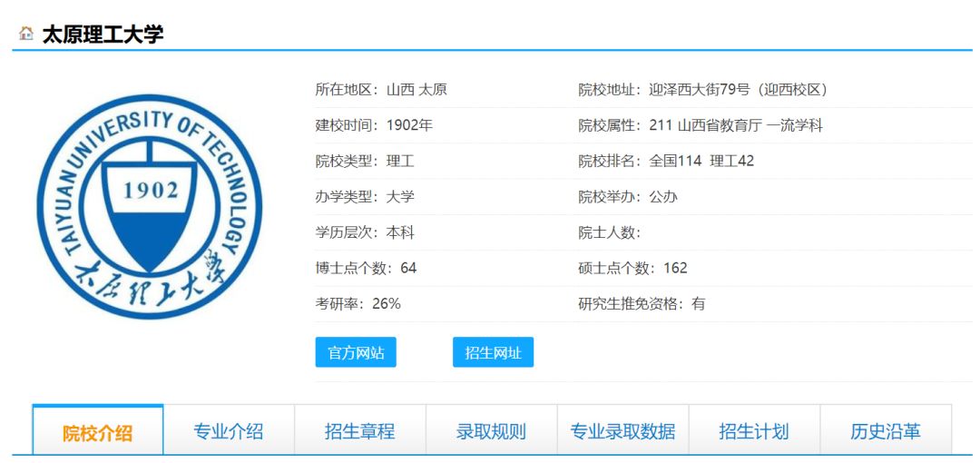Switch to the 录取规则 tab
This screenshot has height=463, width=980.
pyautogui.click(x=491, y=431)
